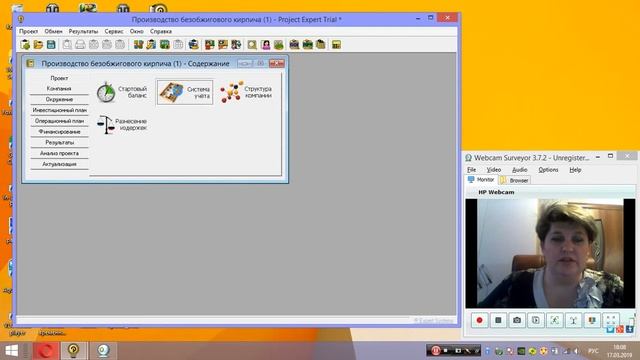Open the Справка menu

(160, 31)
